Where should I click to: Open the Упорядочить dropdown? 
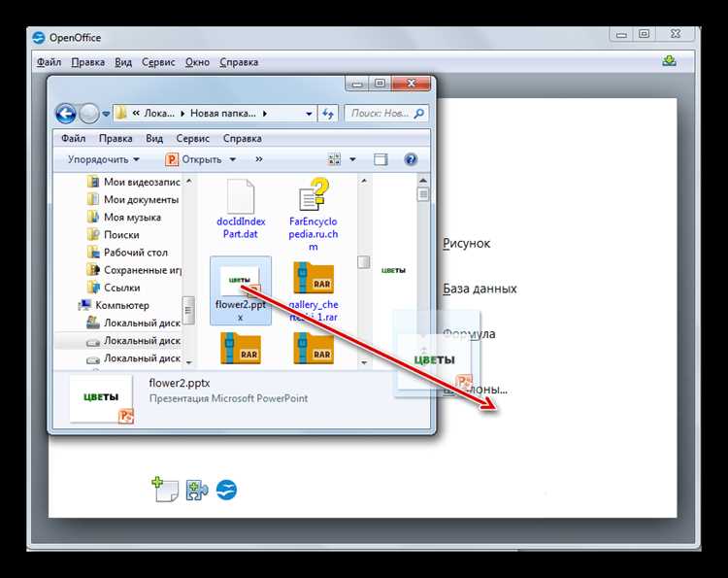[x=103, y=159]
